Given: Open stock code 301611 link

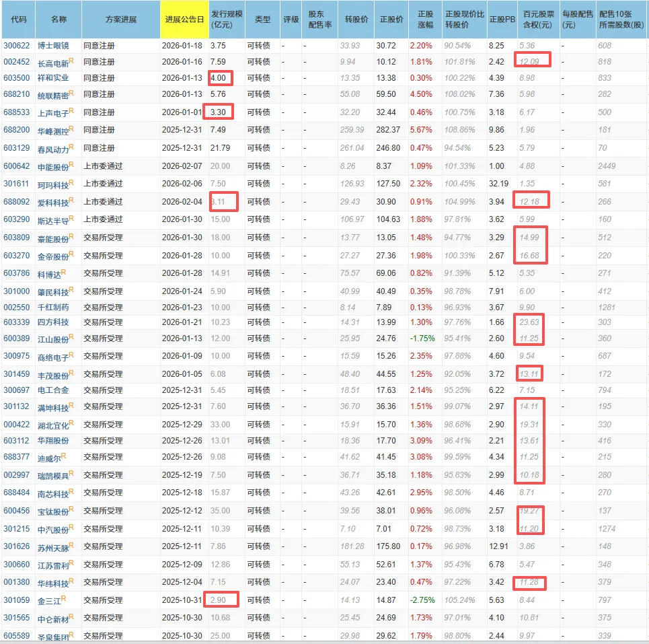Looking at the screenshot, I should [17, 184].
